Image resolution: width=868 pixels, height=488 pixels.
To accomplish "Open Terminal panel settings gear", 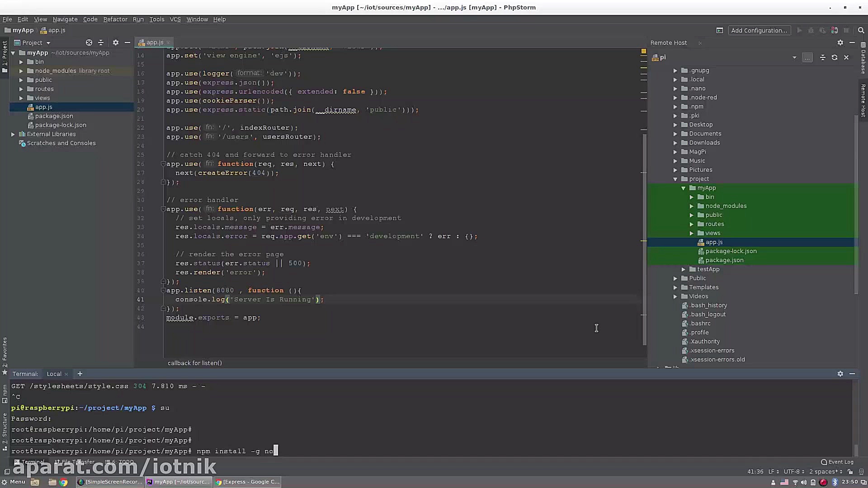I will [840, 374].
